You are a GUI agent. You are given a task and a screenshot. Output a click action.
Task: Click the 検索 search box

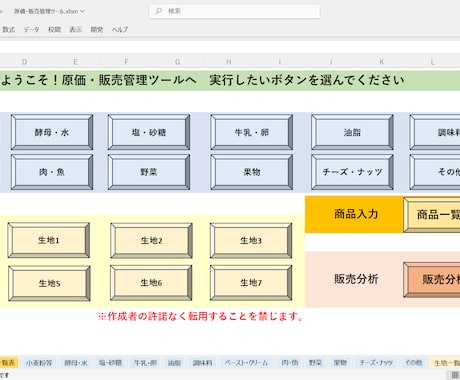pyautogui.click(x=235, y=11)
